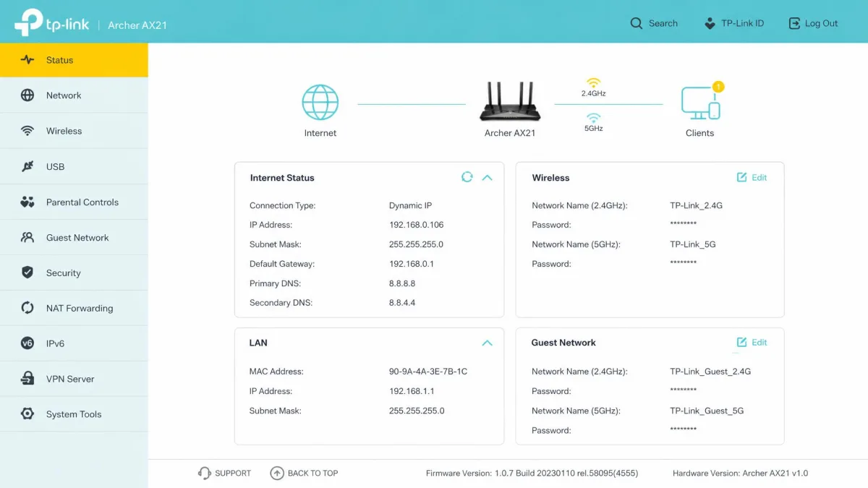The height and width of the screenshot is (488, 868).
Task: Open the VPN Server menu item
Action: click(x=74, y=379)
